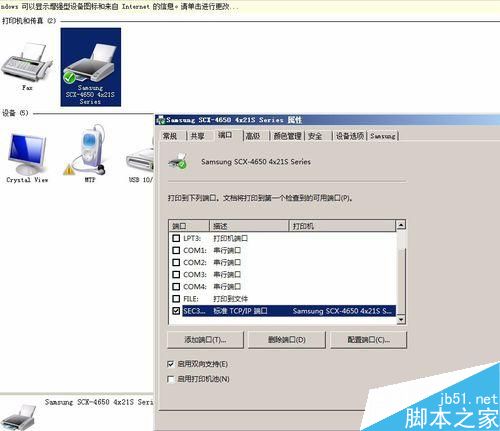Select the Samsung SCX-4650 4x21S Series printer icon
The height and width of the screenshot is (431, 500).
(90, 67)
